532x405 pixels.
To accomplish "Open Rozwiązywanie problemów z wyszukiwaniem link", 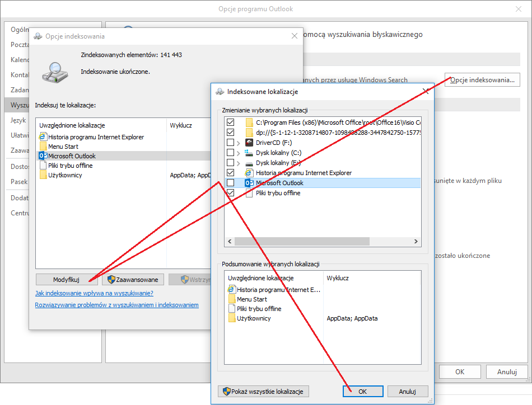I will tap(116, 305).
